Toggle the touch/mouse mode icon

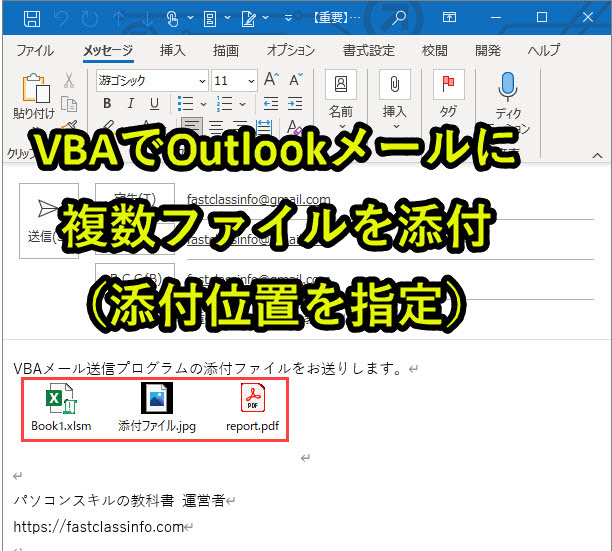(x=172, y=18)
